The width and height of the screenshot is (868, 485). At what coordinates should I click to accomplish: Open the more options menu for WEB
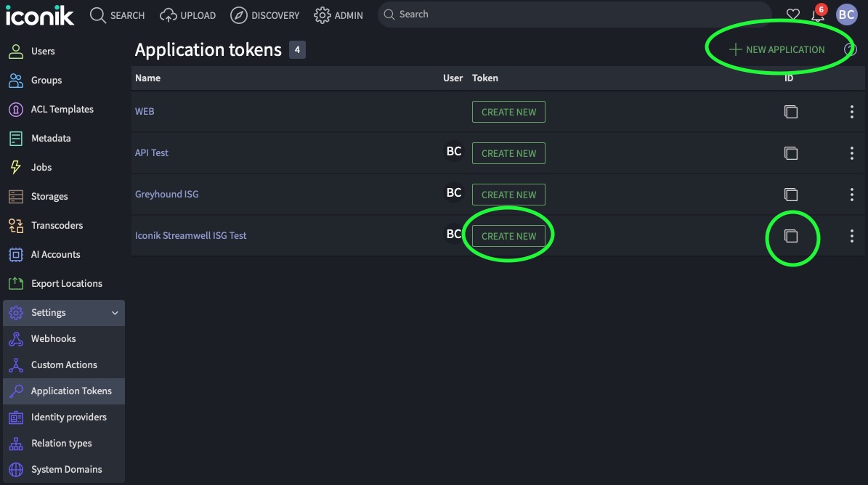click(x=851, y=112)
